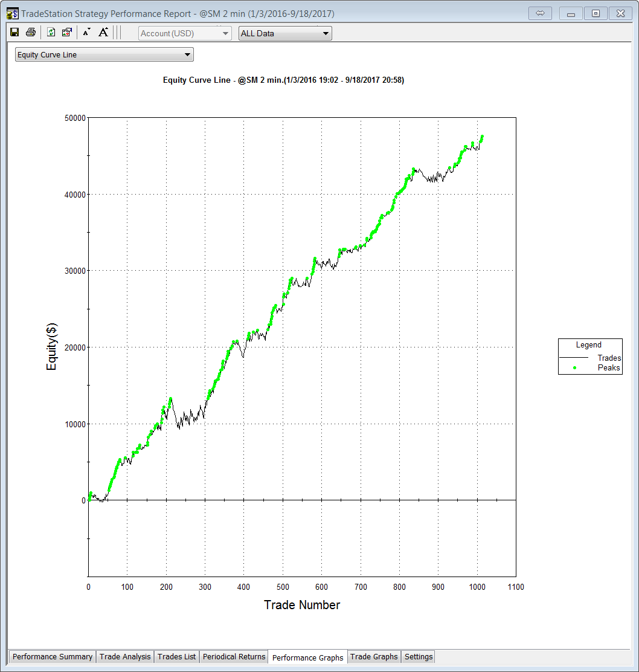Expand the Equity Curve Line graph selector
The width and height of the screenshot is (639, 672).
[104, 55]
